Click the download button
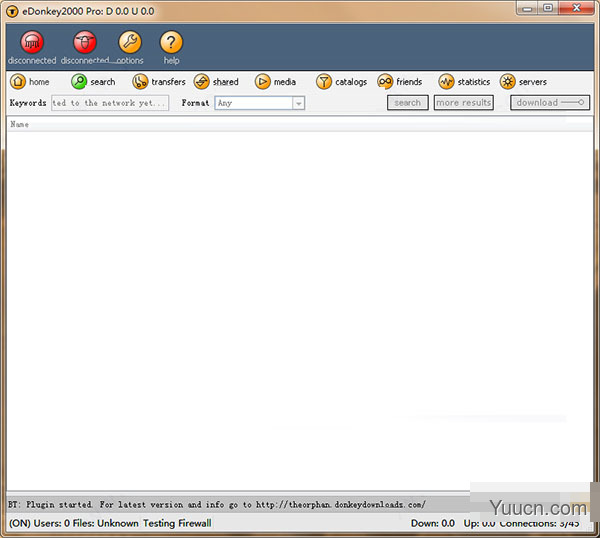 coord(550,103)
